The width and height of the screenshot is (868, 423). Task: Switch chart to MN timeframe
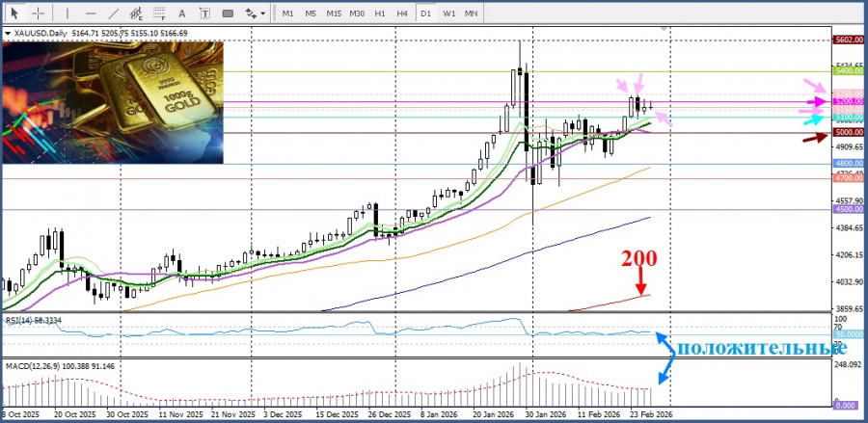[472, 13]
